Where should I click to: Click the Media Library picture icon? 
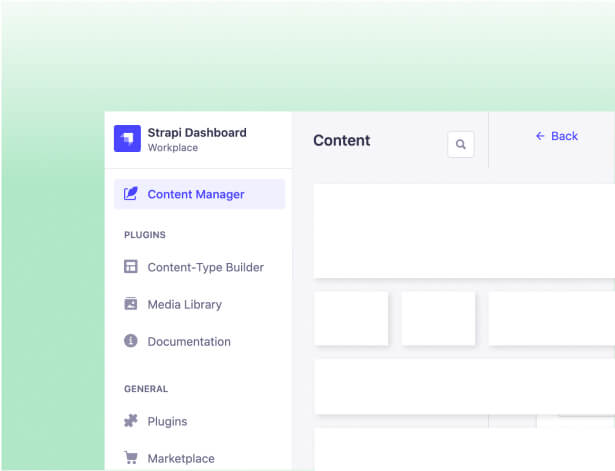pos(131,304)
